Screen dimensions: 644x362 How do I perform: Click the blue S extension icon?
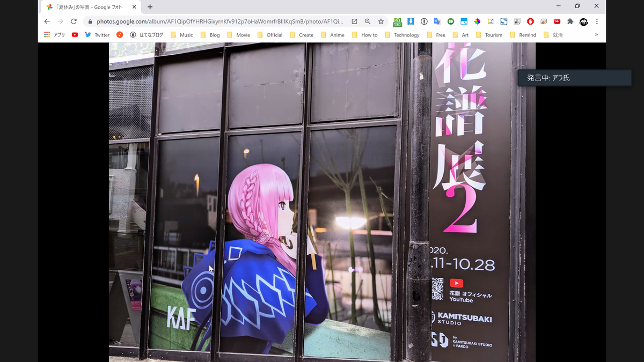pos(504,21)
